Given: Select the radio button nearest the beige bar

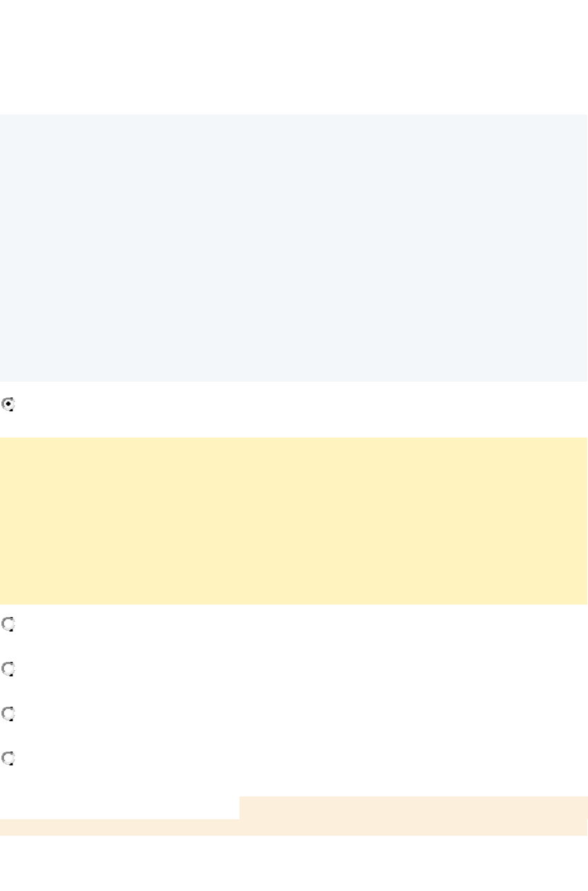Looking at the screenshot, I should pos(9,758).
